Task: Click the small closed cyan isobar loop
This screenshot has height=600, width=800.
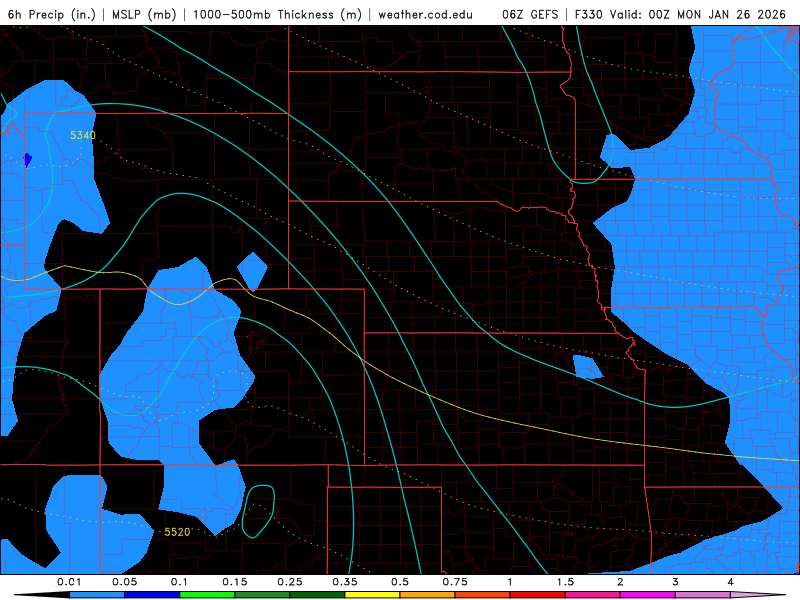Action: tap(258, 511)
